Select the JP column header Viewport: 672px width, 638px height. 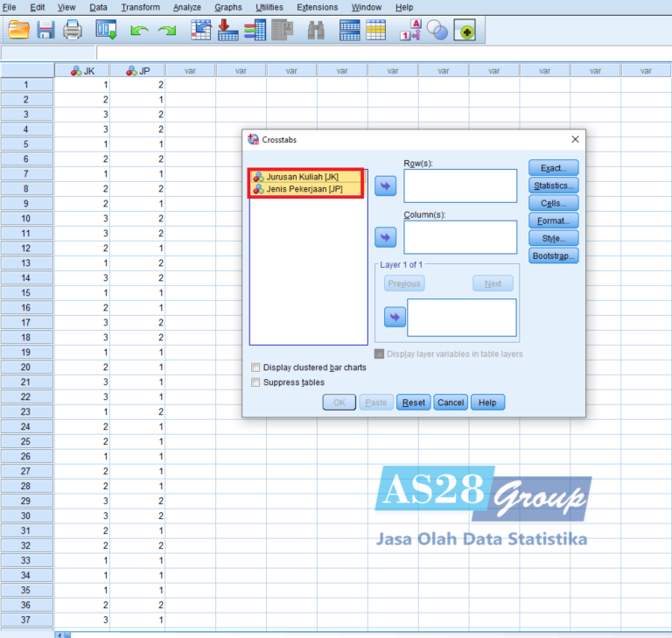click(x=137, y=70)
